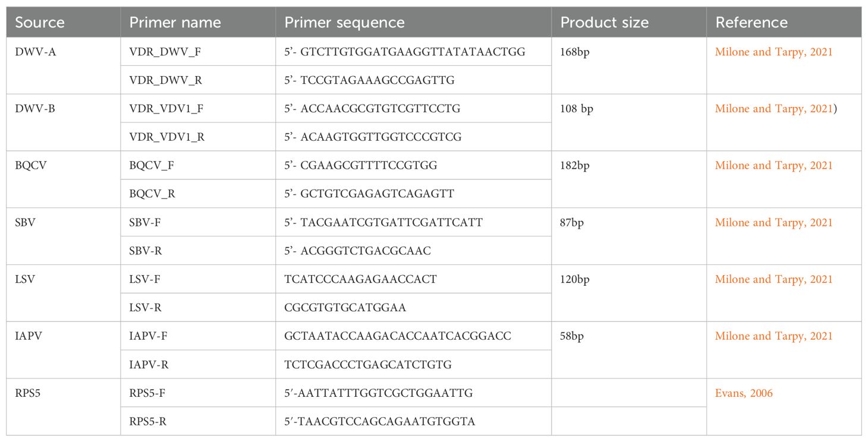
Task: Open the Milone and Tarpy, 2021 reference for DWV-B
Action: 773,109
